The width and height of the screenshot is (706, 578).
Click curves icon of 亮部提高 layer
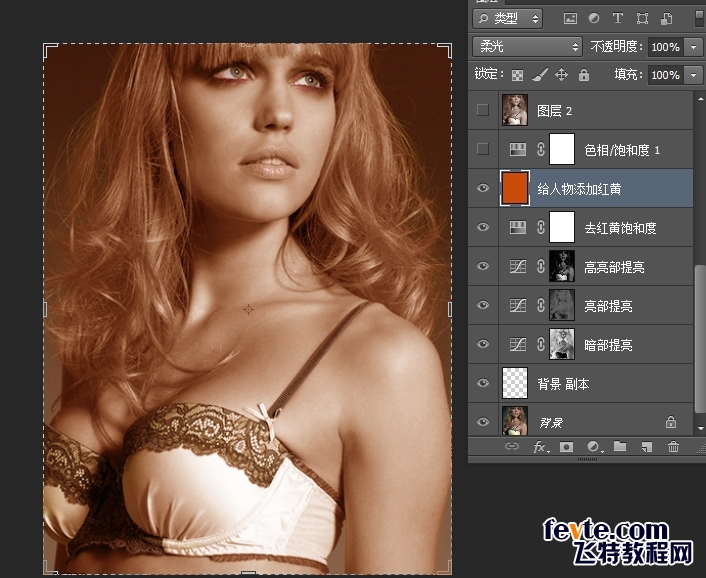(x=518, y=306)
